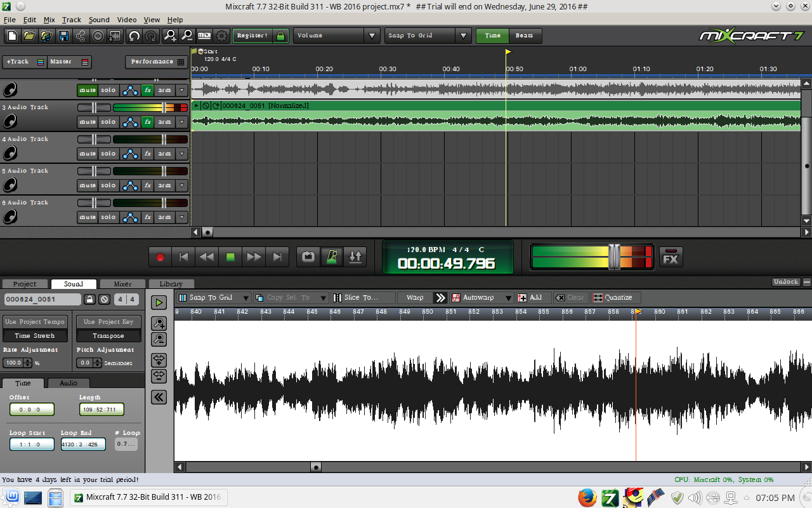Image resolution: width=812 pixels, height=508 pixels.
Task: Click the double-arrow next to Warp
Action: coord(440,297)
